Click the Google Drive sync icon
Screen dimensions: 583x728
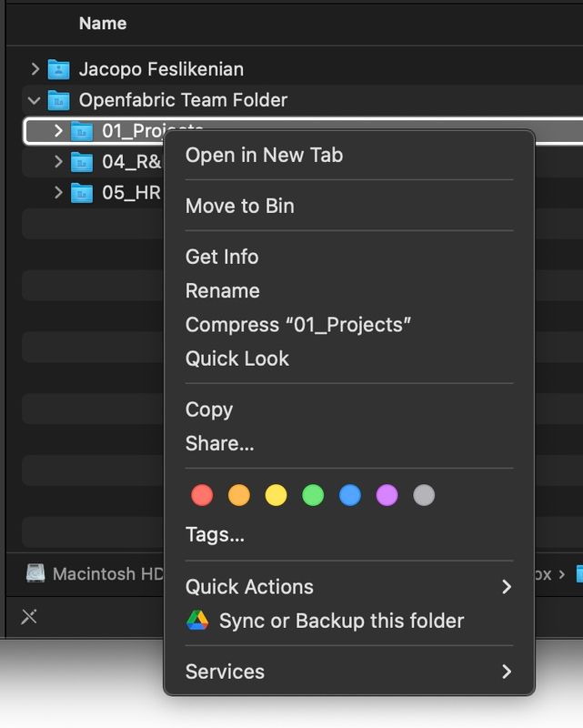pyautogui.click(x=197, y=621)
